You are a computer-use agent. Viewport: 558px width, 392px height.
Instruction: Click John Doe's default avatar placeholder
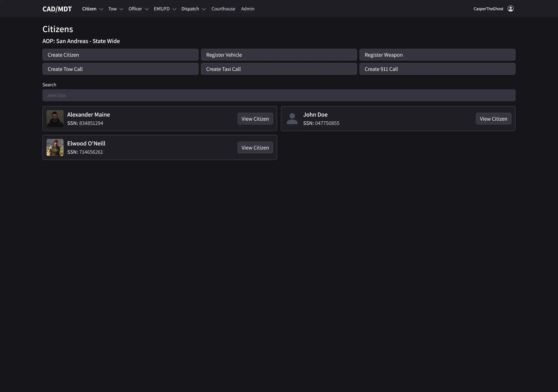(292, 119)
